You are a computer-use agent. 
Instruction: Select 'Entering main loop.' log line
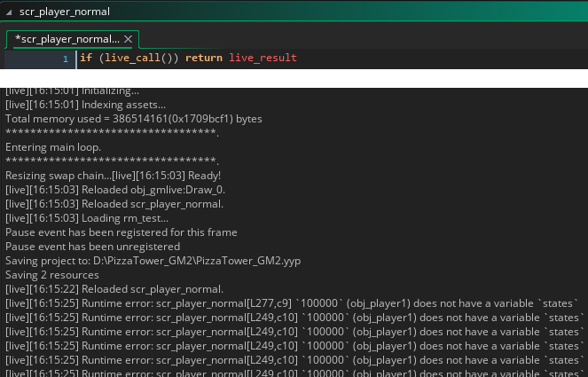(x=53, y=147)
